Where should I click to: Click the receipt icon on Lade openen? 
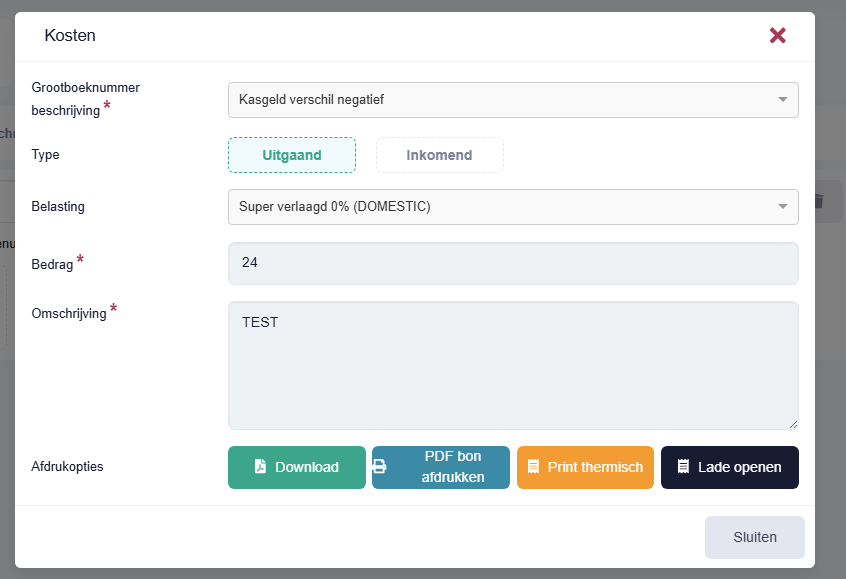tap(684, 467)
